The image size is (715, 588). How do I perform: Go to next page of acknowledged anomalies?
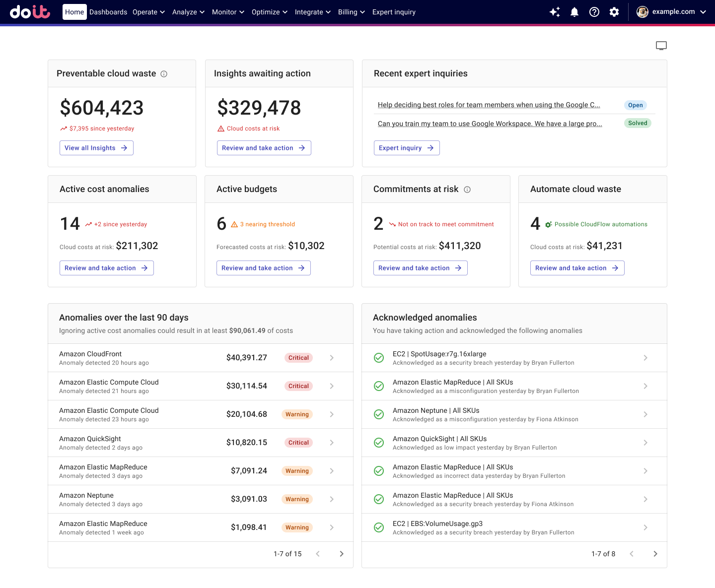tap(655, 554)
